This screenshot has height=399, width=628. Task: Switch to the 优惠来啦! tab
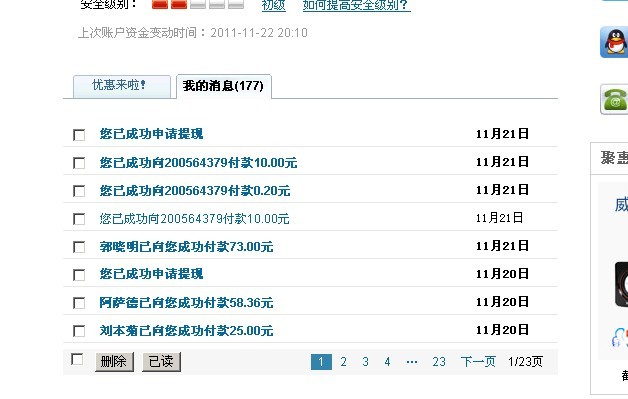[122, 86]
